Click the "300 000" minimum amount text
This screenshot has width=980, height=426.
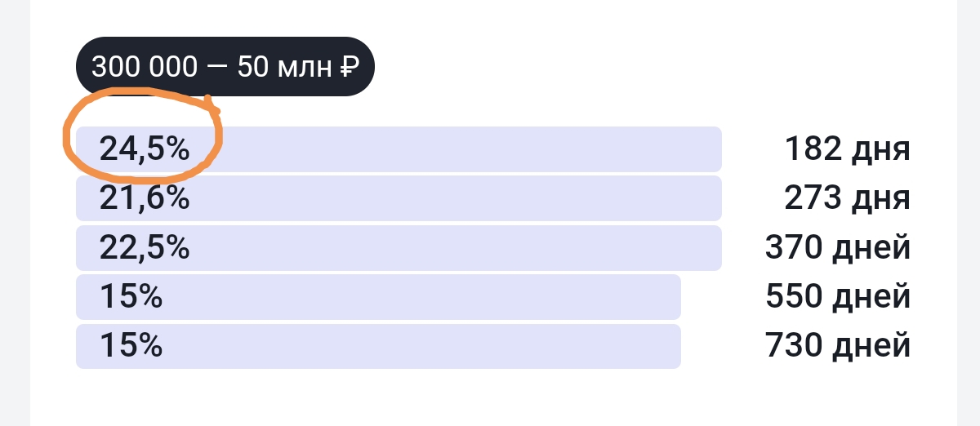click(x=145, y=67)
